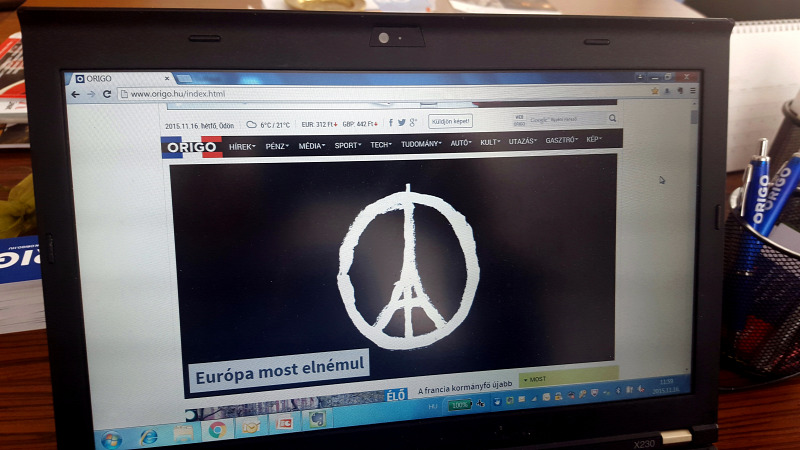Click the GBP: 442 Ft exchange rate
800x450 pixels.
click(x=360, y=123)
